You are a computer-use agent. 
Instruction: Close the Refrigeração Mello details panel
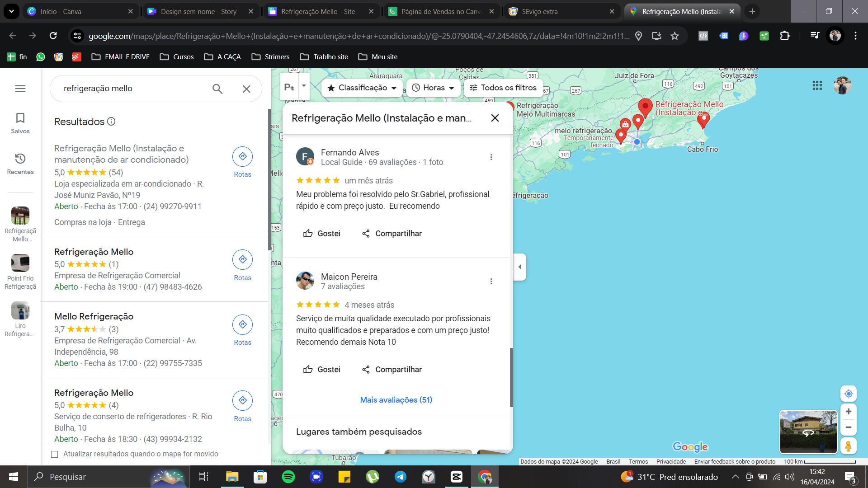click(x=495, y=118)
